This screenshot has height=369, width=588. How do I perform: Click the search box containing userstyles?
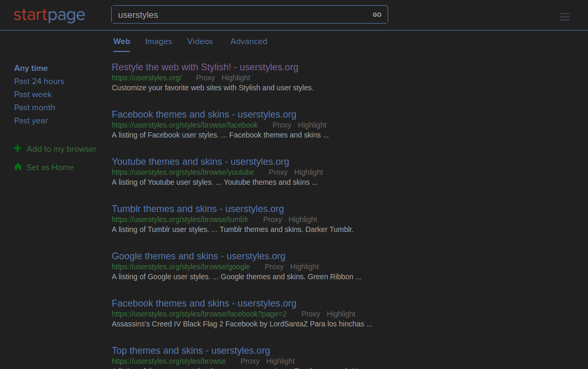[x=241, y=15]
